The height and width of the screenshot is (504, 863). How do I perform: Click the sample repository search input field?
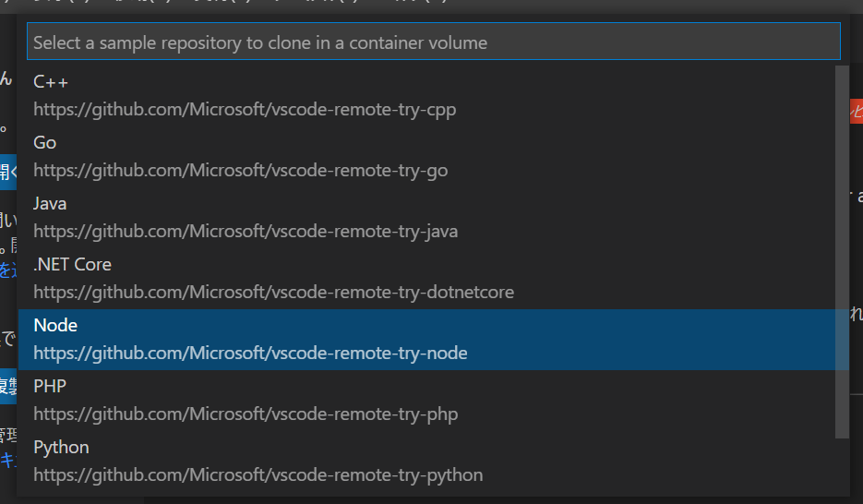pos(433,42)
